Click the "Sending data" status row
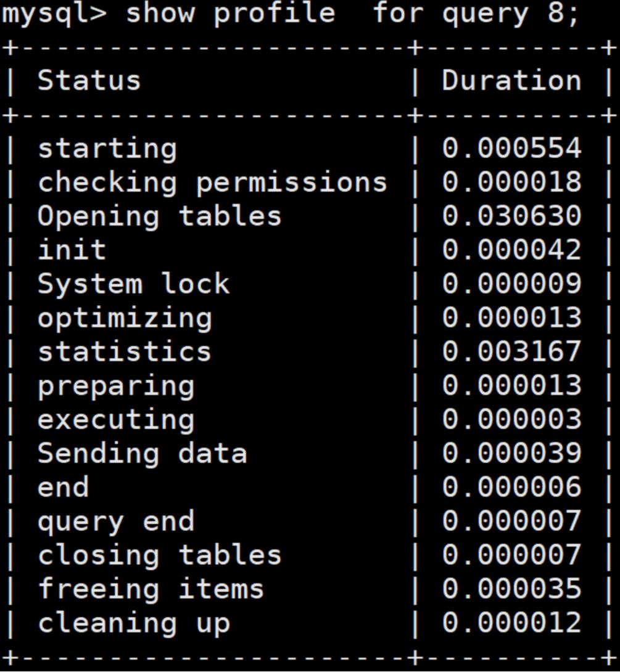Screen dimensions: 620x672 pos(142,453)
